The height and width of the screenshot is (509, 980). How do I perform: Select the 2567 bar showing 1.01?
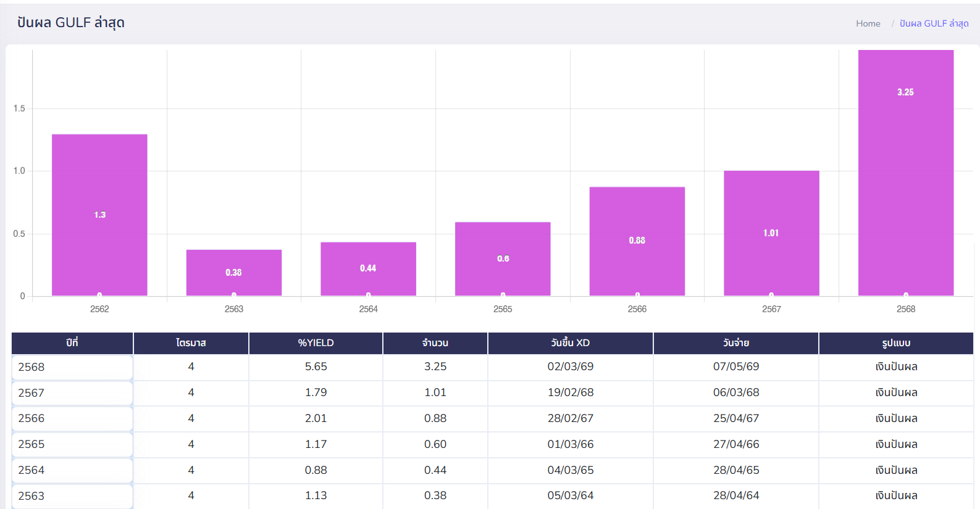pyautogui.click(x=771, y=233)
